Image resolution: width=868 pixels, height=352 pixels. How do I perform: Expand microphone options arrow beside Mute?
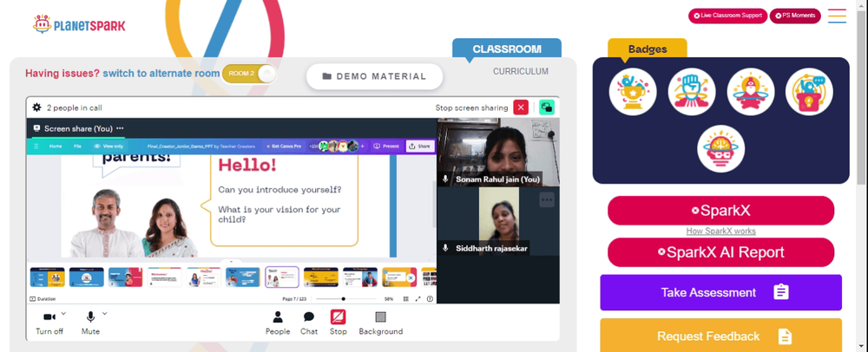pyautogui.click(x=105, y=313)
